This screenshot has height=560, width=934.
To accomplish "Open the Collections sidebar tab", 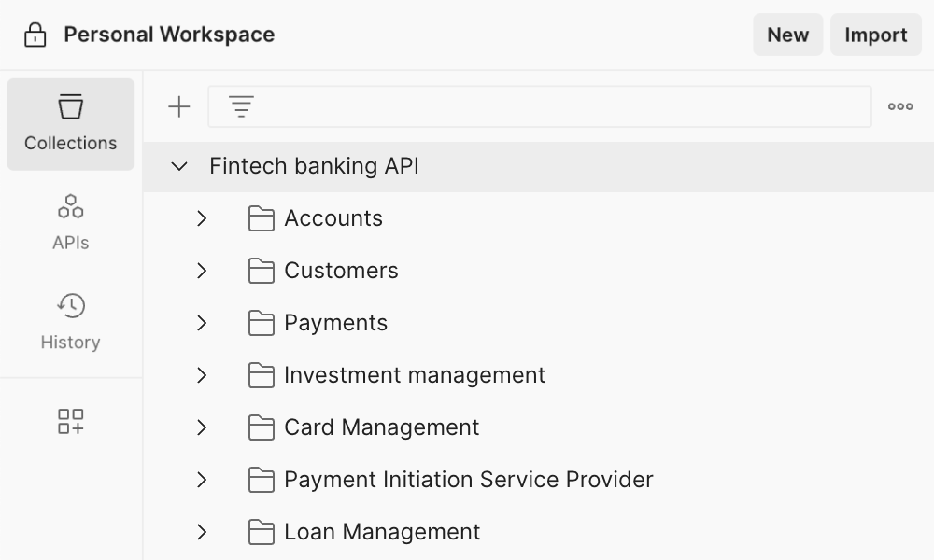I will pos(71,124).
